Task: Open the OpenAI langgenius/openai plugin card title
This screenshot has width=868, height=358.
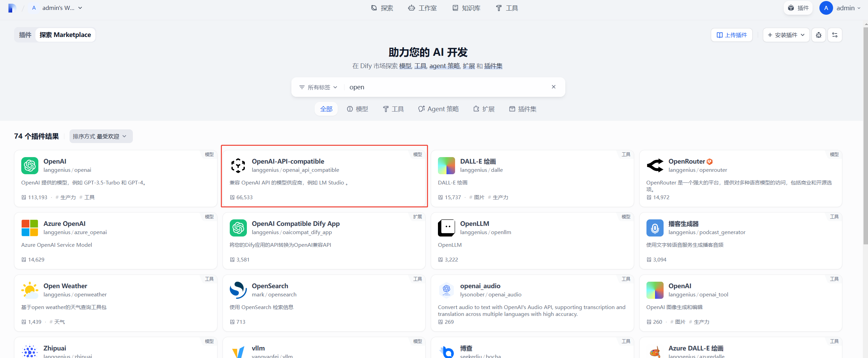Action: tap(55, 161)
